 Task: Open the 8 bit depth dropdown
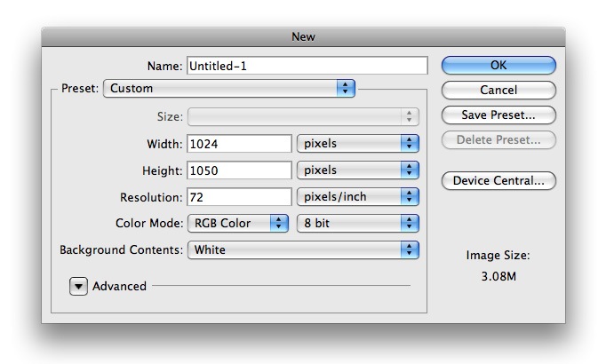(358, 223)
